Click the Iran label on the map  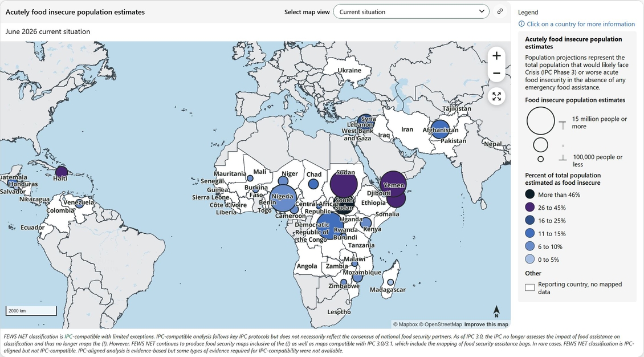407,129
